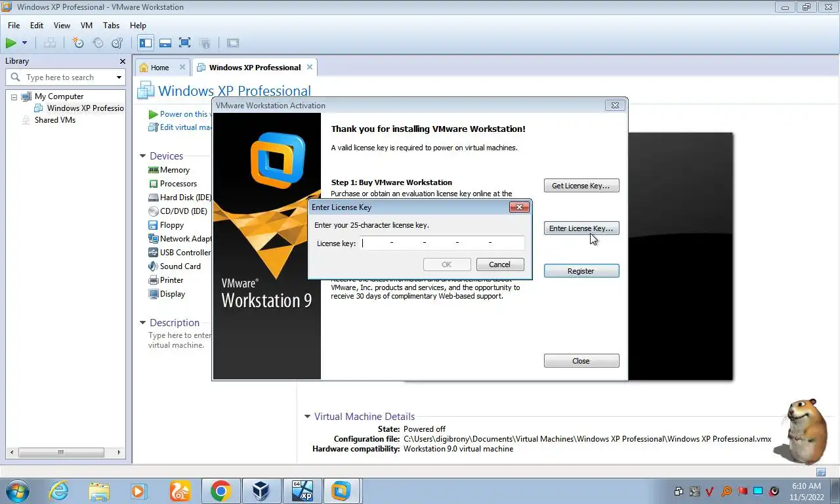The image size is (840, 504).
Task: Close the Library panel
Action: [122, 61]
